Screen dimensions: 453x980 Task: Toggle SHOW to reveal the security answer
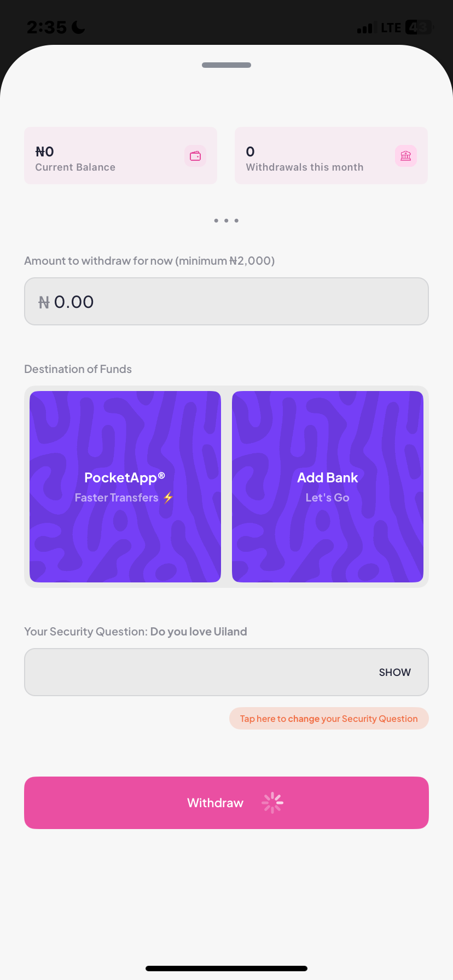tap(394, 672)
